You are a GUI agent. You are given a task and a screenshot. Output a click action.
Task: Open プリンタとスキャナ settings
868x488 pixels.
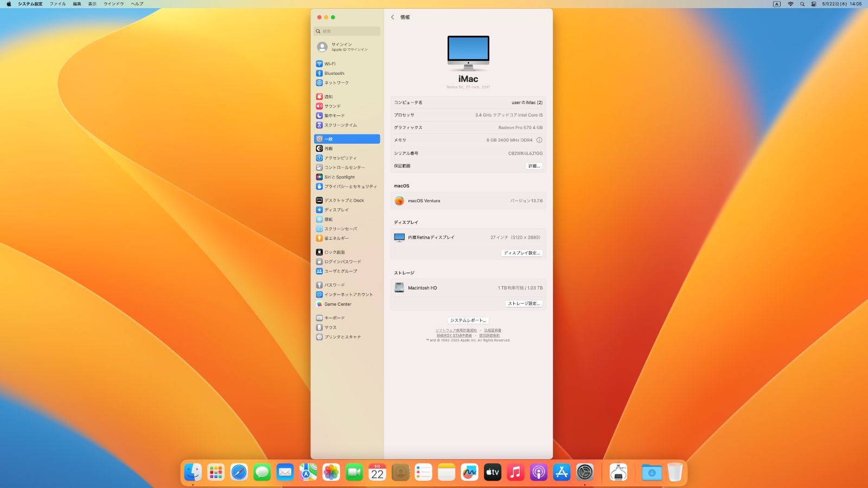[347, 337]
